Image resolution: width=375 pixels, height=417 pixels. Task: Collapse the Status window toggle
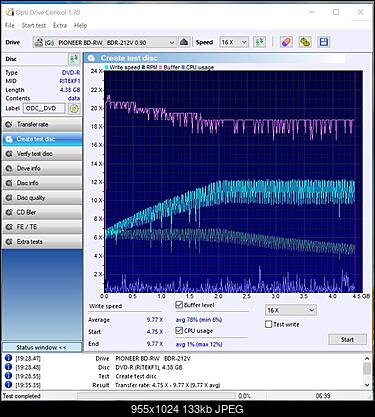click(42, 347)
